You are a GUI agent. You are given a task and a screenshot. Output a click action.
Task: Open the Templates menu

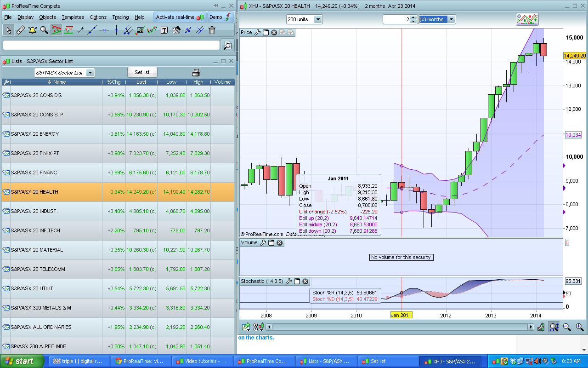73,17
